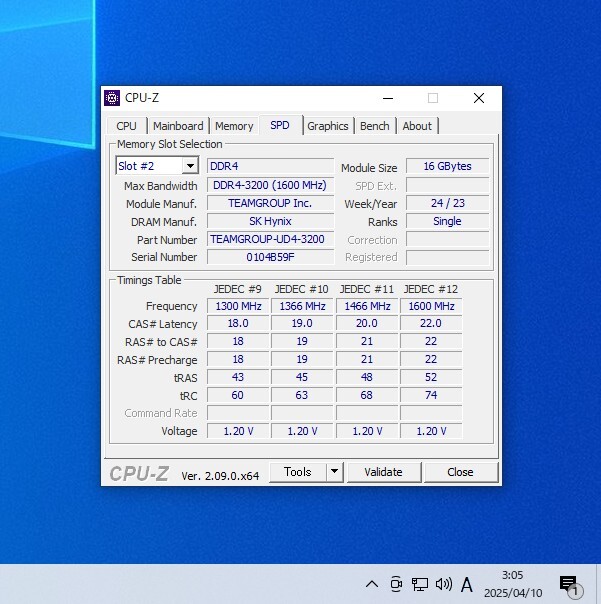
Task: Click the Module Size value 16 GBytes
Action: point(448,166)
